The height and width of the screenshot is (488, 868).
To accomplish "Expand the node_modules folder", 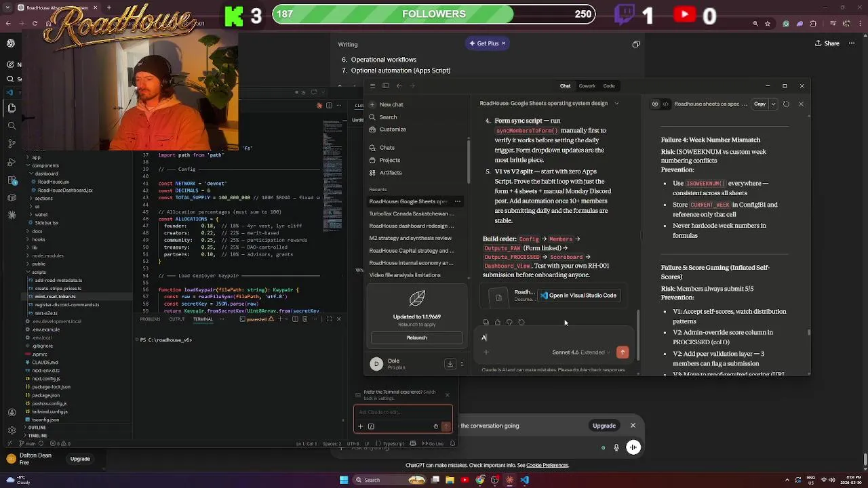I will pos(47,256).
